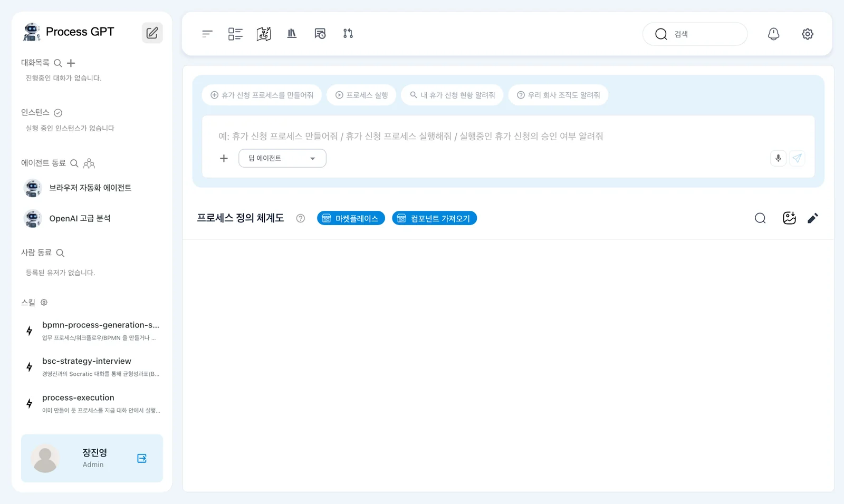
Task: Open the list view toolbar icon
Action: click(x=235, y=34)
